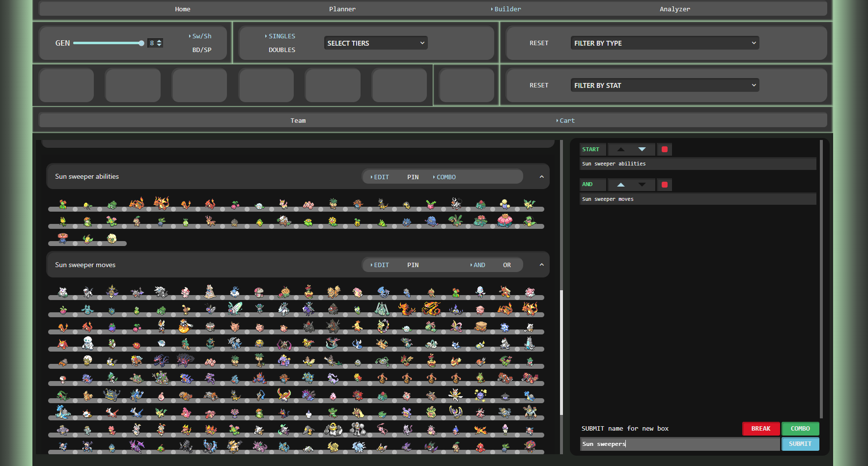Click RESET next to FILTER BY STAT
The height and width of the screenshot is (466, 868).
[539, 85]
